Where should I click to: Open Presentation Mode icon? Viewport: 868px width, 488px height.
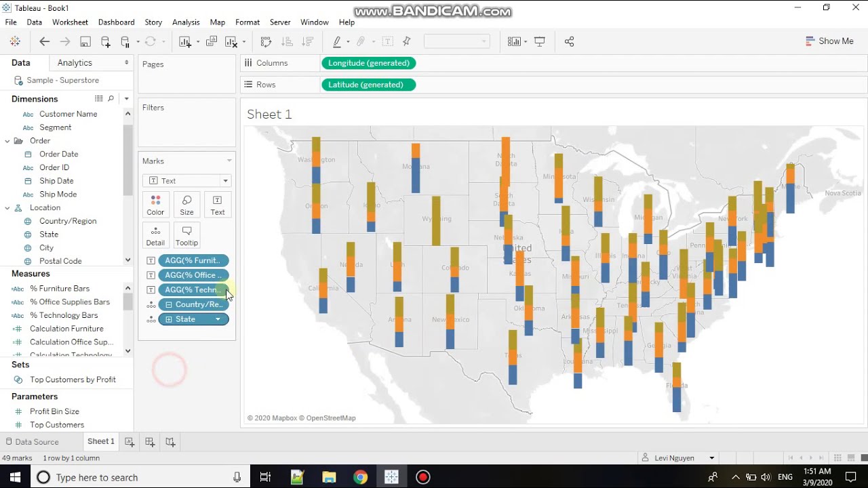click(x=540, y=41)
